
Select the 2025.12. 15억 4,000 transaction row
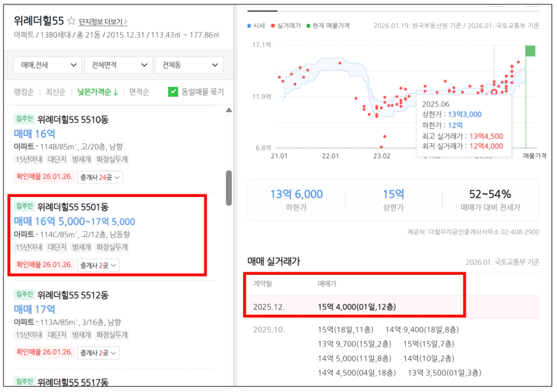tap(356, 307)
